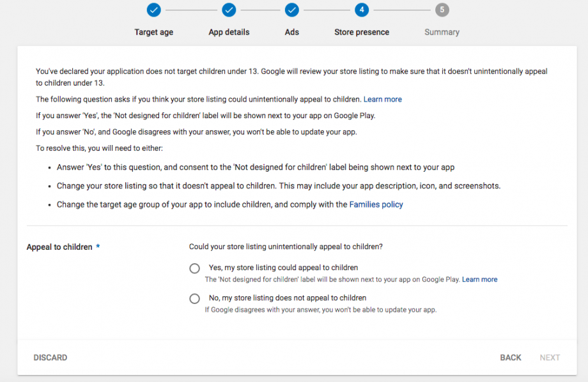Click the Target age step checkmark icon

[153, 10]
